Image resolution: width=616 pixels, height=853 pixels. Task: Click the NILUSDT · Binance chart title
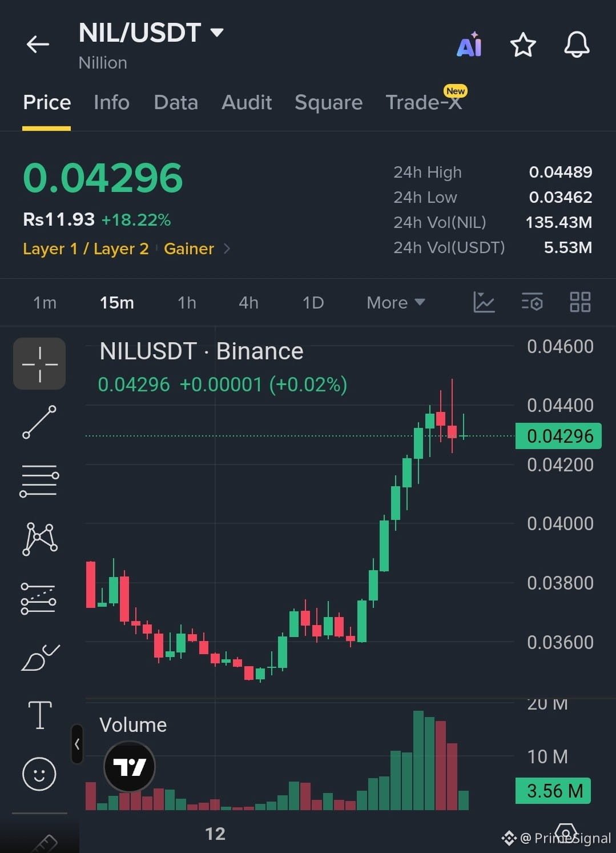[x=201, y=351]
